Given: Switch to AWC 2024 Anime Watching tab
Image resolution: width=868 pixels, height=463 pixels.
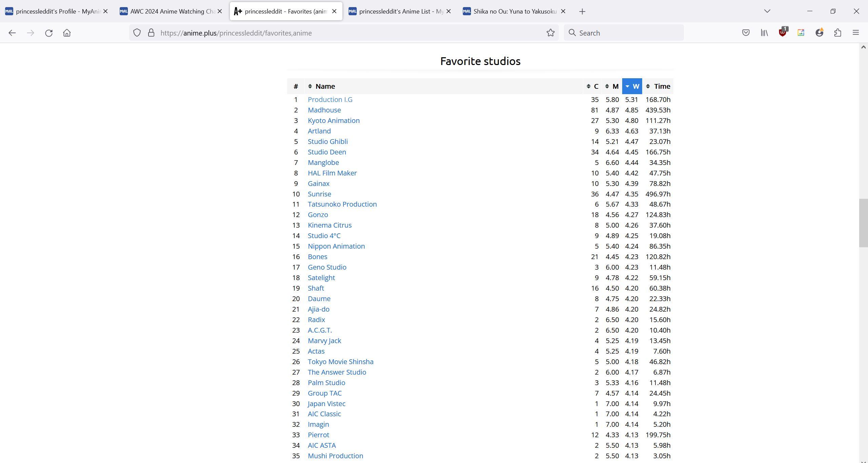Looking at the screenshot, I should pyautogui.click(x=172, y=12).
